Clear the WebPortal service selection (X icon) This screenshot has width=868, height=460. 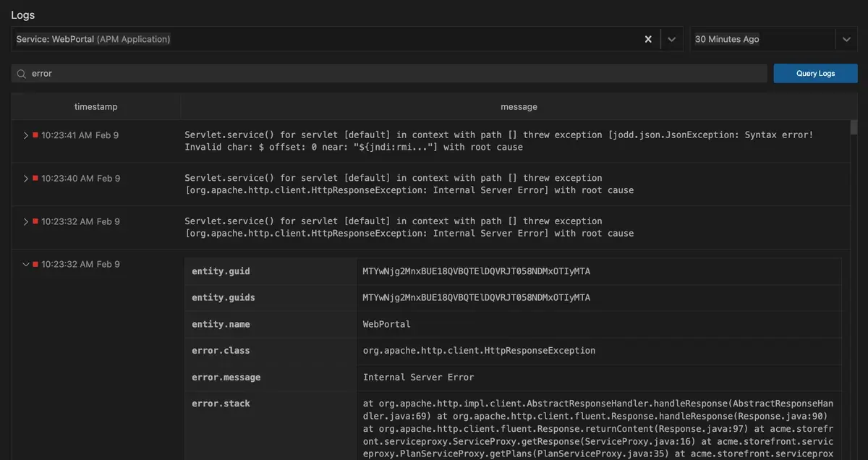648,39
